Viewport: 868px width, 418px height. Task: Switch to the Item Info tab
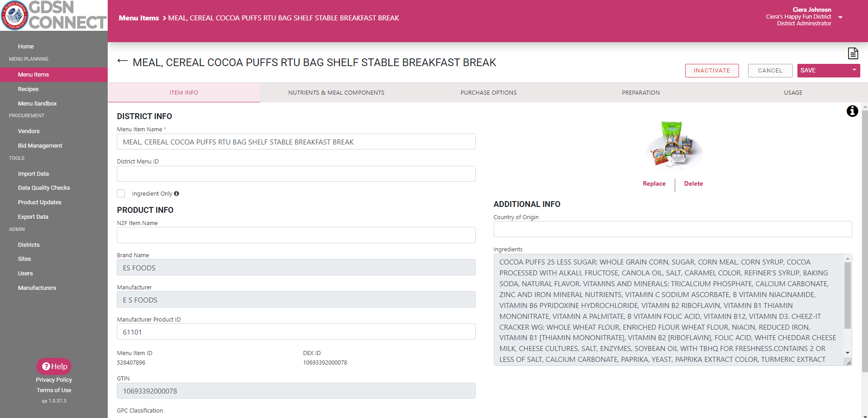(184, 92)
